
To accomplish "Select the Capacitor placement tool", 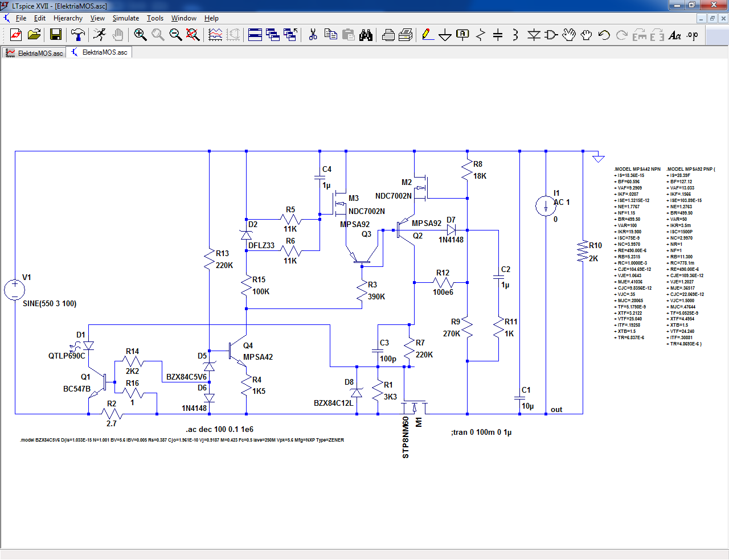I will 498,35.
